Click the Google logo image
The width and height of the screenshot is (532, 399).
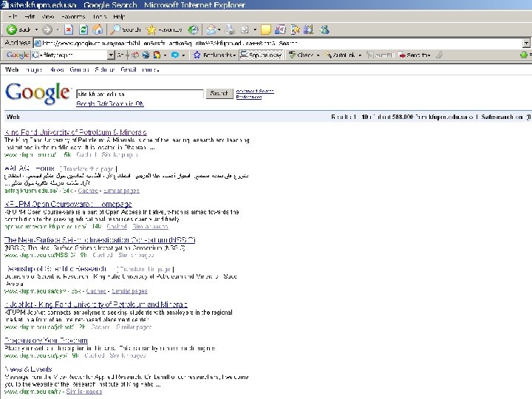38,93
